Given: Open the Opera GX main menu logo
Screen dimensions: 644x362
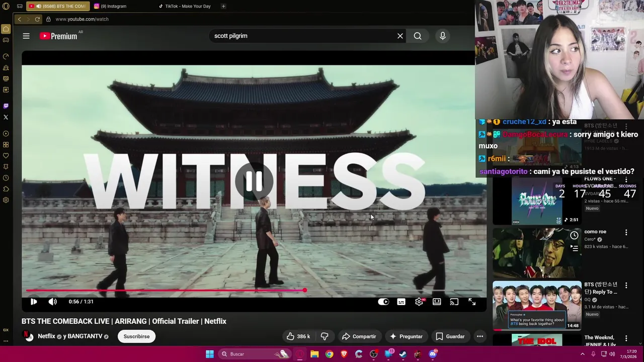Looking at the screenshot, I should pyautogui.click(x=6, y=6).
